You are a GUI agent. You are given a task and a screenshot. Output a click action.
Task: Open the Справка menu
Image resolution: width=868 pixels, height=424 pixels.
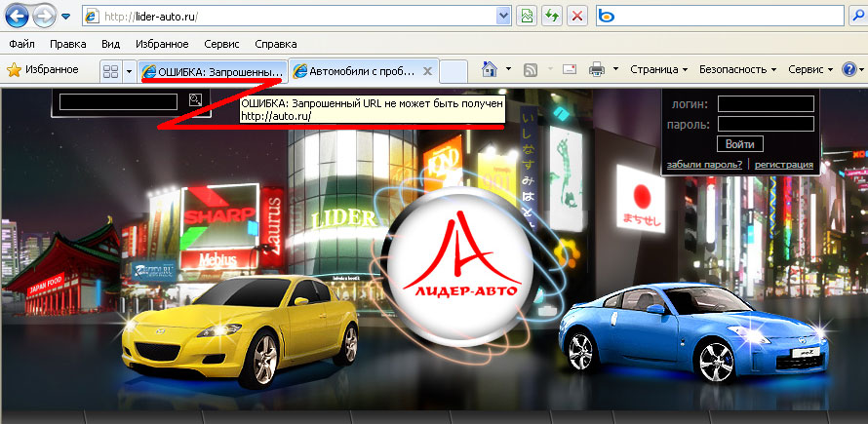[x=276, y=44]
